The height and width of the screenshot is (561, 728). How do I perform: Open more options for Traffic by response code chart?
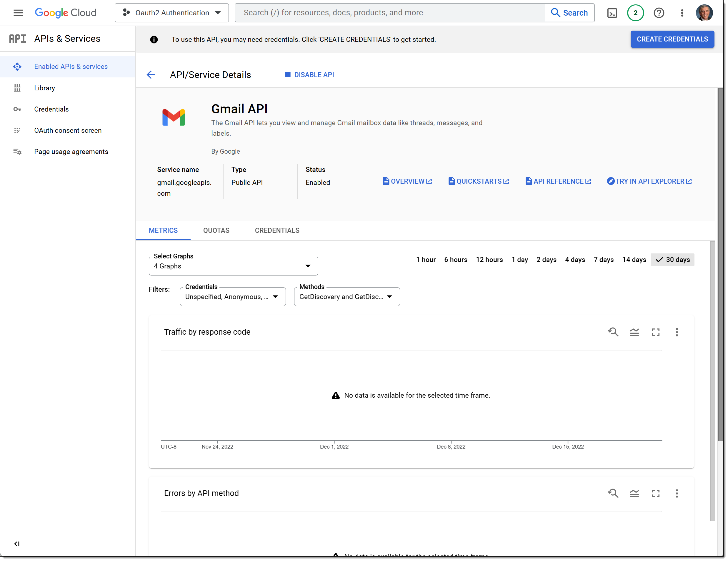pyautogui.click(x=676, y=332)
